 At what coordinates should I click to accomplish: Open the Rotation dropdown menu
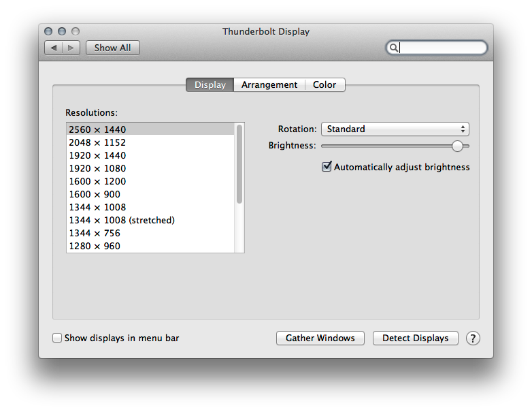coord(395,129)
